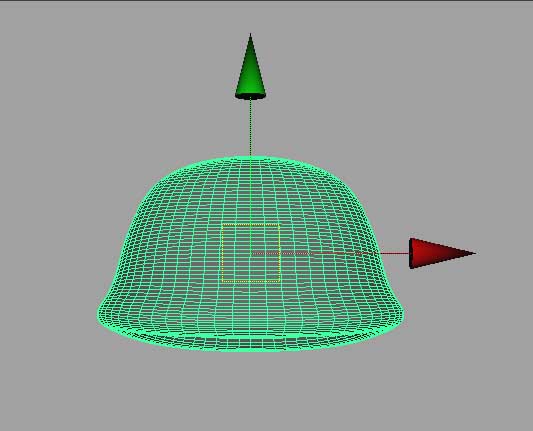The image size is (533, 431).
Task: Click the dark base of the green cone
Action: (251, 96)
